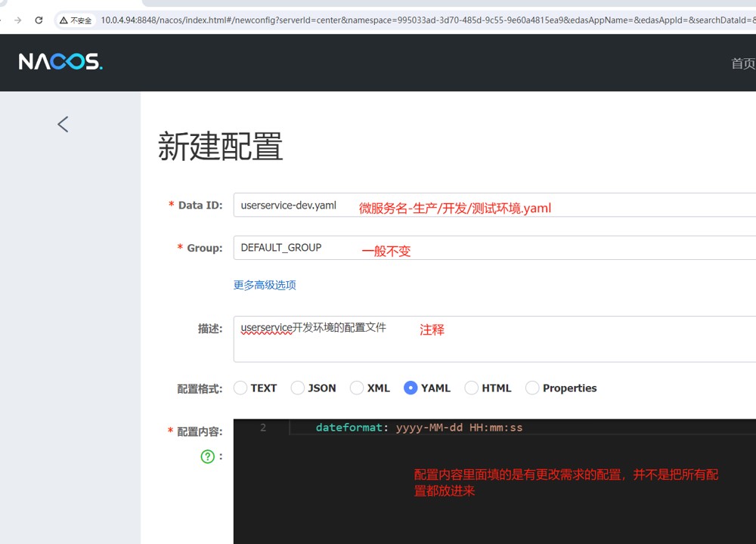Expand 更多高级选项 advanced options link

pos(265,286)
